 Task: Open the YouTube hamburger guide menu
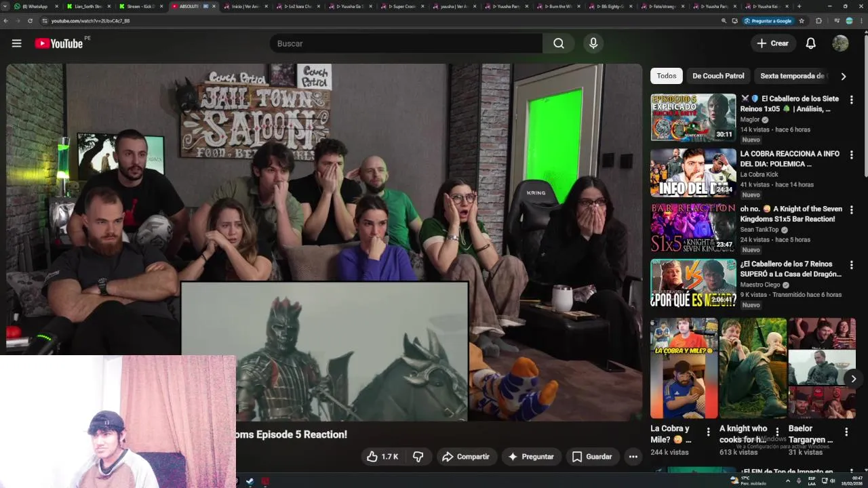click(x=16, y=43)
